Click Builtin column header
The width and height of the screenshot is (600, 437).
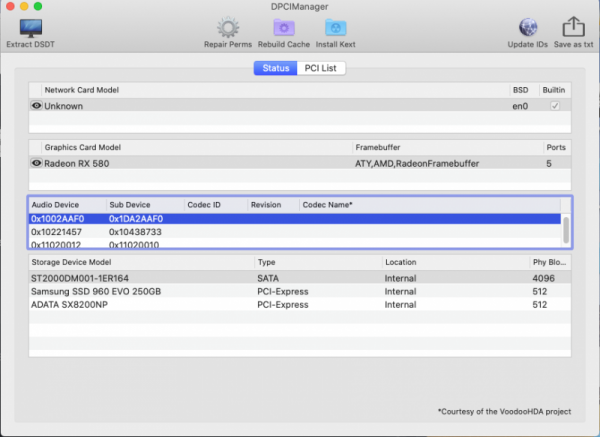click(554, 90)
